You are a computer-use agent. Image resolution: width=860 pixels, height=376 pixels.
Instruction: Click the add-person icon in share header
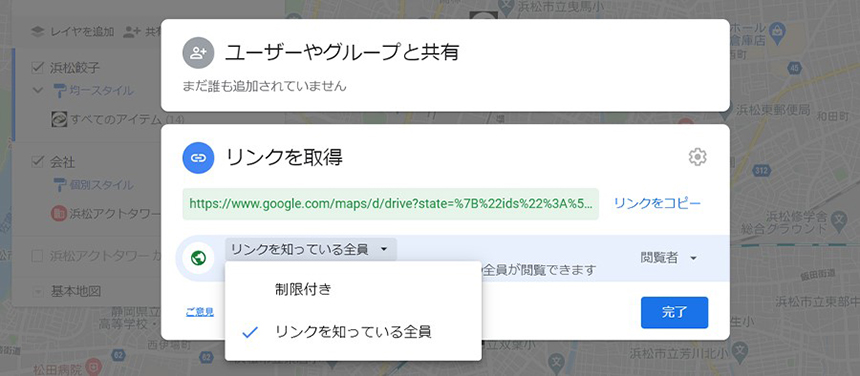point(198,53)
